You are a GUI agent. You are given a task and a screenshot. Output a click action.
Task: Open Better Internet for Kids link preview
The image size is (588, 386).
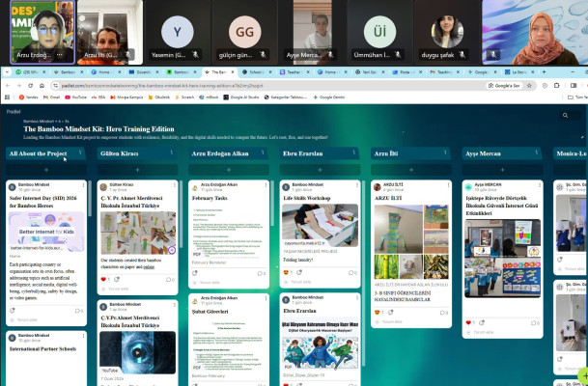(46, 232)
